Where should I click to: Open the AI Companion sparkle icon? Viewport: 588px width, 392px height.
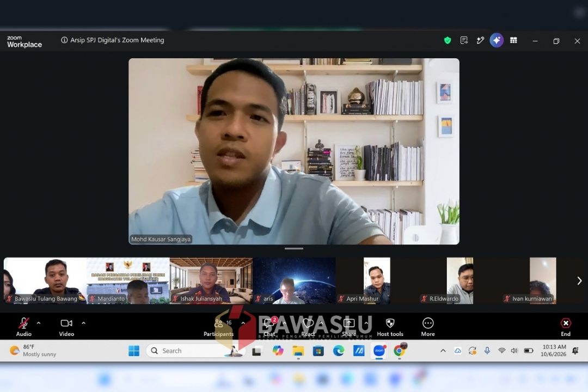[497, 40]
